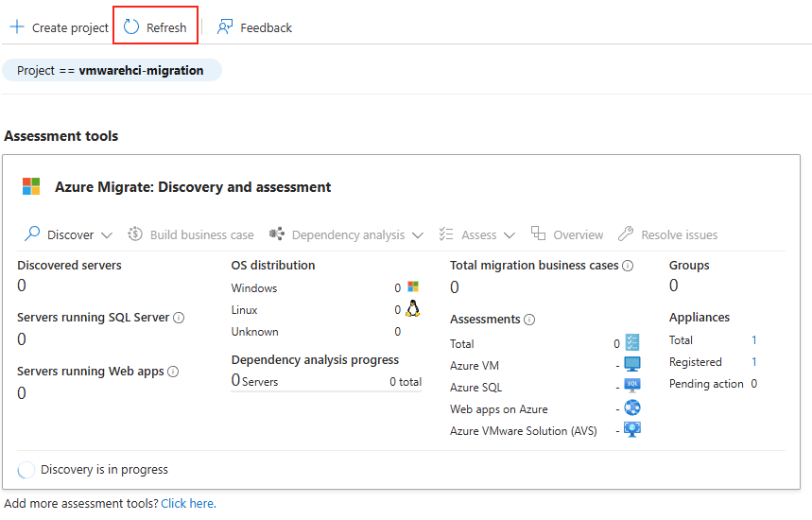Open the Appliances Registered count 1 link

(754, 362)
